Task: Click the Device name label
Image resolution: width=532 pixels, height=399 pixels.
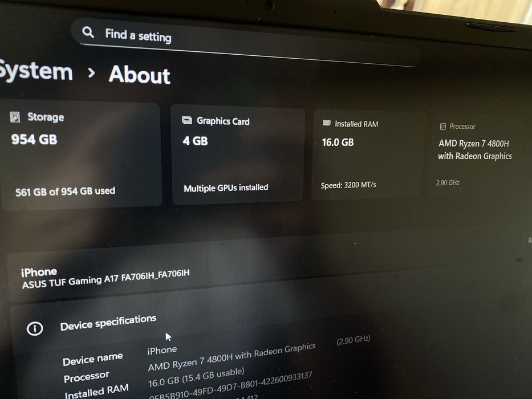Action: [x=92, y=359]
